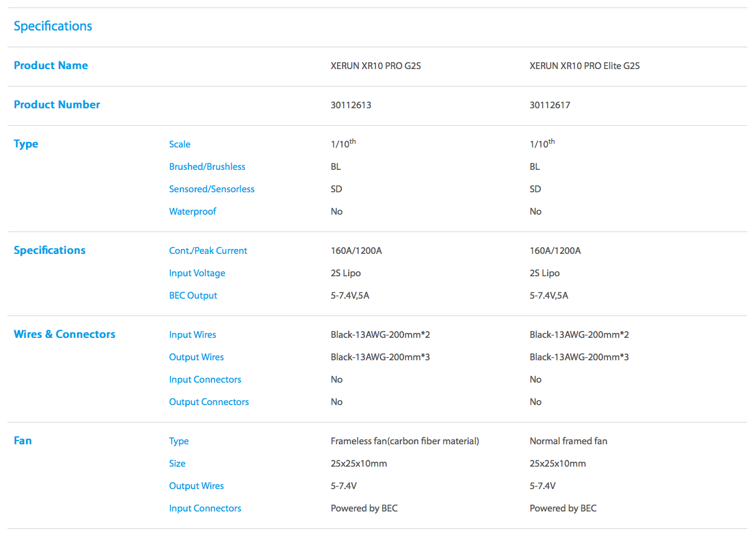Viewport: 756px width, 537px height.
Task: Click Waterproof 'No' for Elite G2S
Action: click(536, 212)
